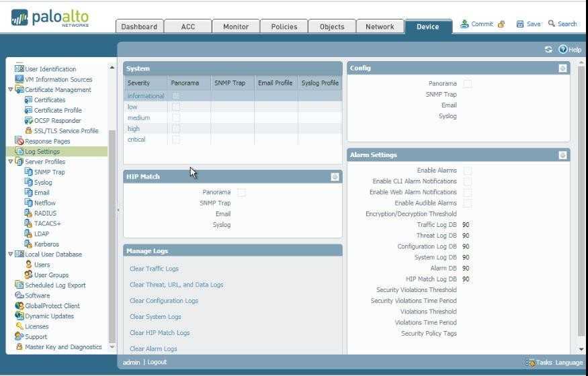The width and height of the screenshot is (588, 376).
Task: Click the refresh icon beside Help
Action: click(x=548, y=50)
